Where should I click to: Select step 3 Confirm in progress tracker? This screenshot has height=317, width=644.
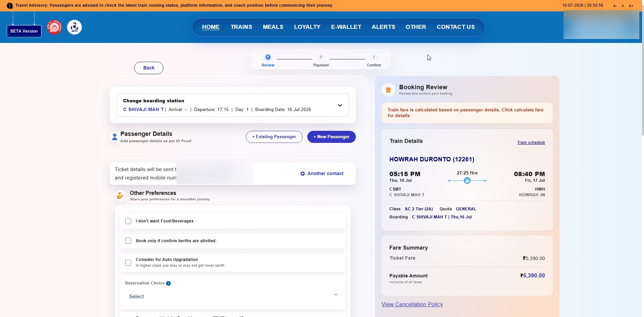374,60
